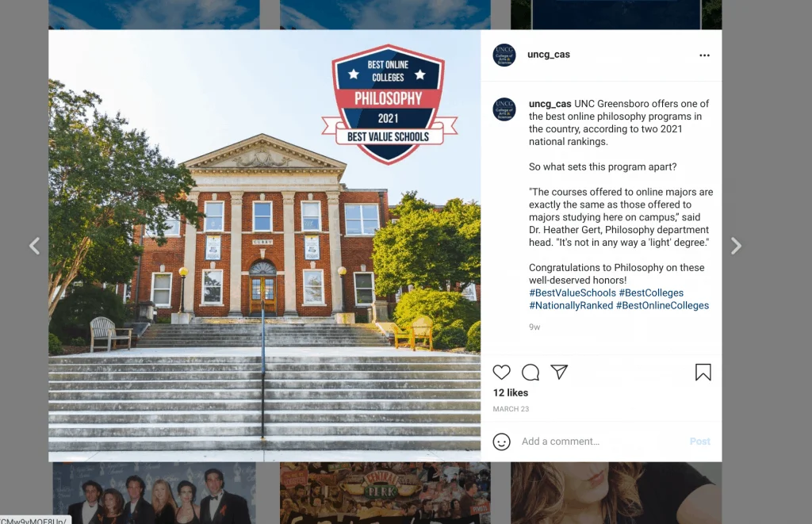This screenshot has height=524, width=812.
Task: Click uncg_cas username in caption
Action: [x=550, y=104]
